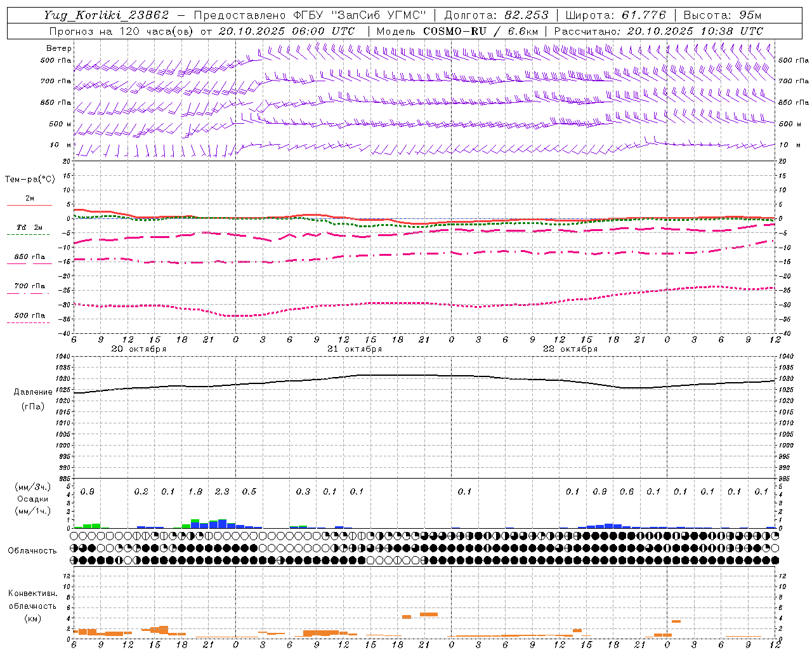Click the precipitation value 0.3
812x650 pixels.
[x=303, y=492]
